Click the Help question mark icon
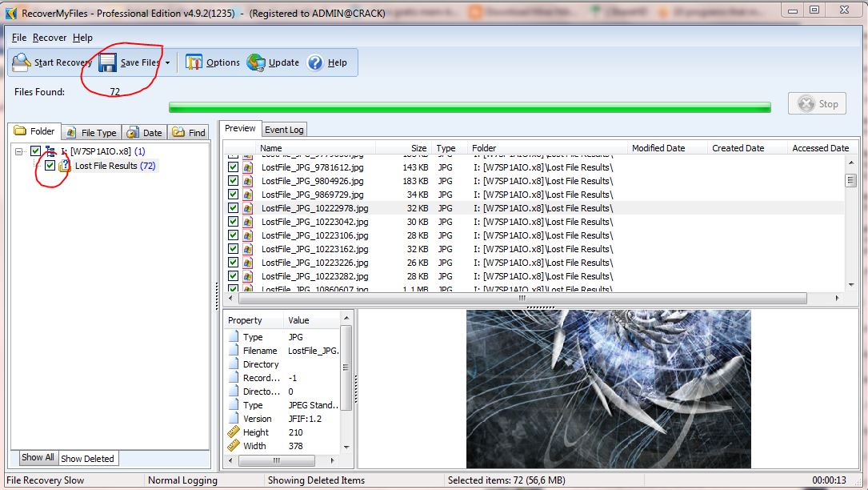 315,62
